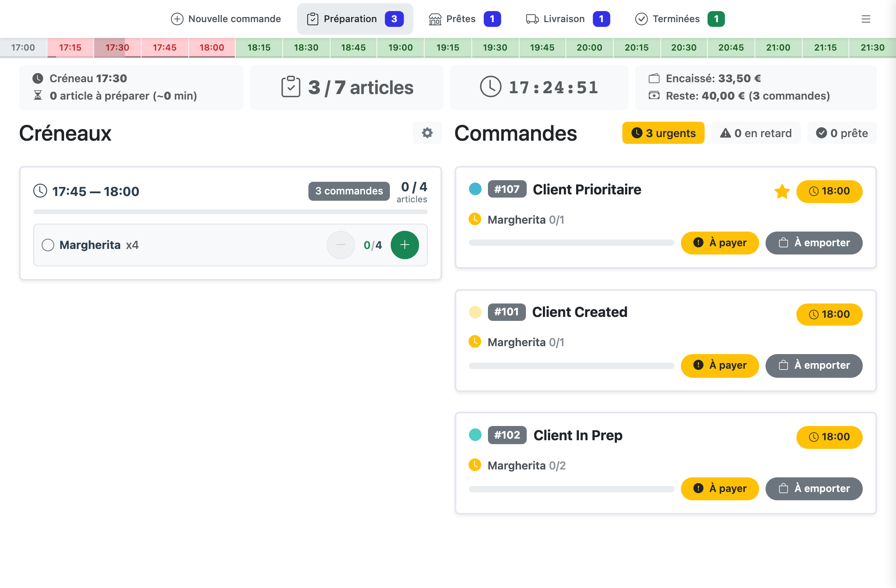Filter by 0 prête
This screenshot has height=588, width=896.
click(x=842, y=133)
